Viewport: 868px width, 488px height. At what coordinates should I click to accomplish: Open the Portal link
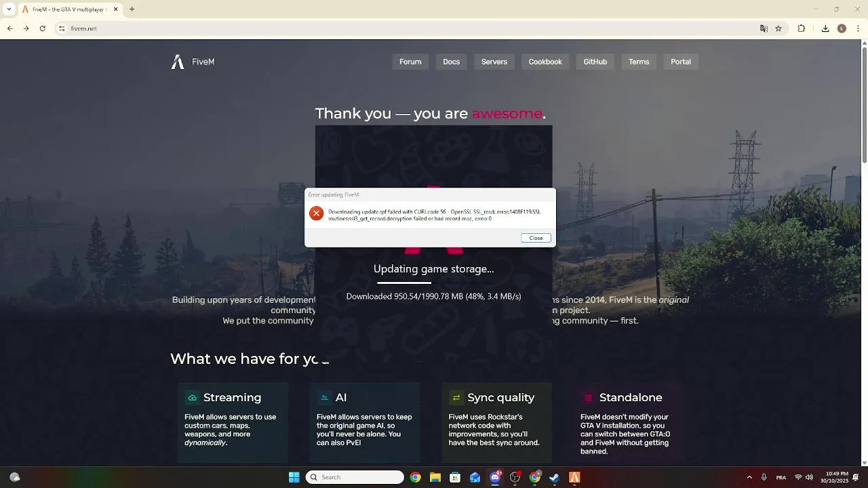pos(681,62)
